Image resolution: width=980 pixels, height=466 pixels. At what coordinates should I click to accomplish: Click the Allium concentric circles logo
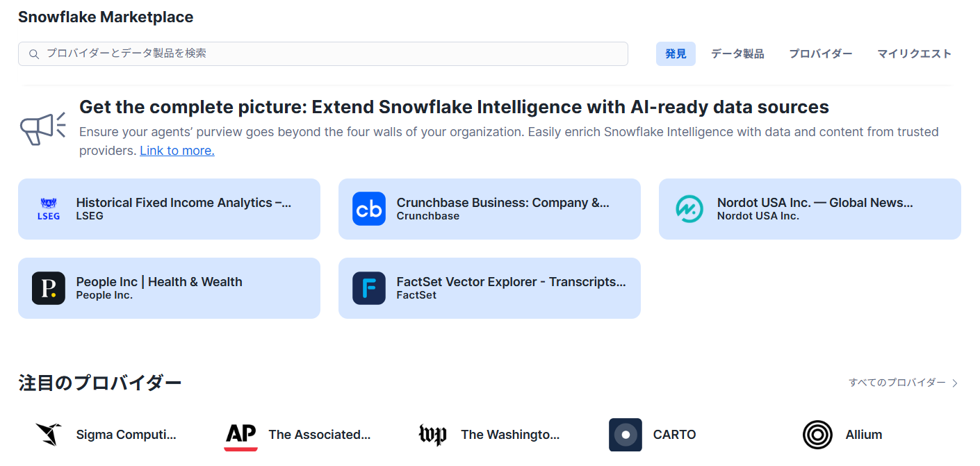click(817, 435)
